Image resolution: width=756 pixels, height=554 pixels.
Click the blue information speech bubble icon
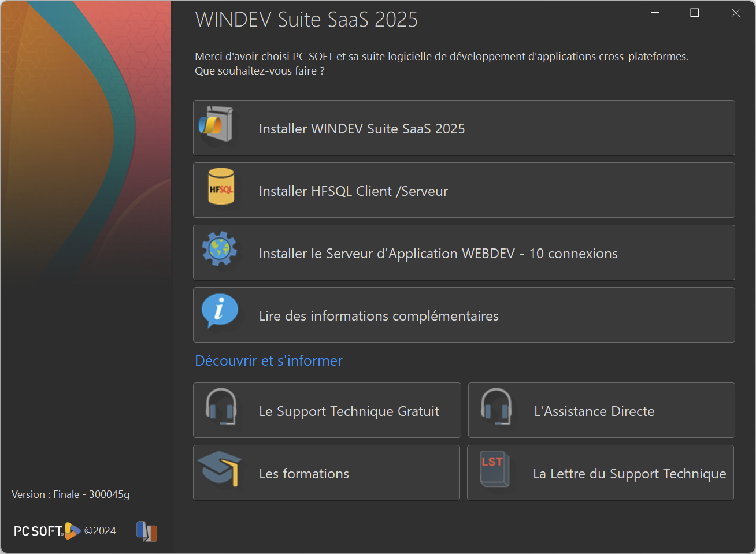click(x=220, y=311)
